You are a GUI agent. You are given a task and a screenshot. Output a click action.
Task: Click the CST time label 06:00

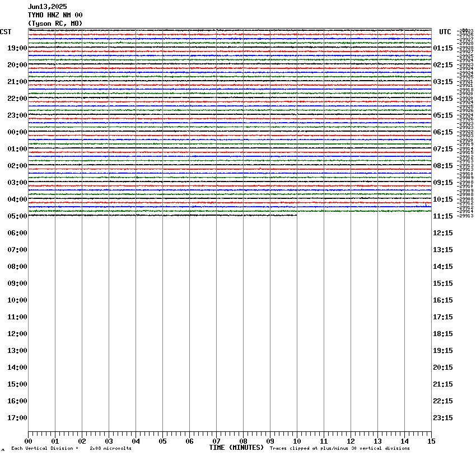(x=17, y=233)
